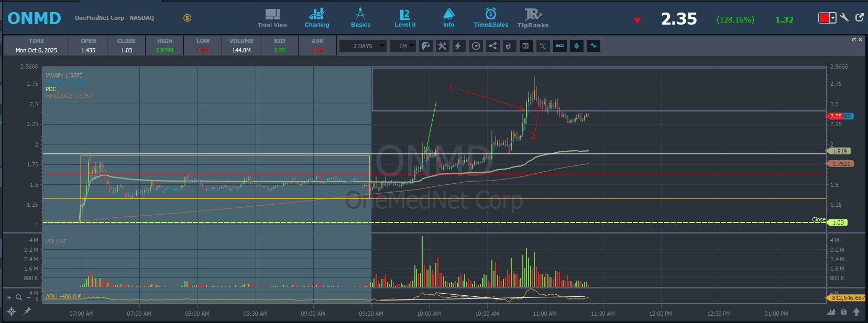This screenshot has width=868, height=323.
Task: Click the BID 2.35 quote cell
Action: pos(279,46)
